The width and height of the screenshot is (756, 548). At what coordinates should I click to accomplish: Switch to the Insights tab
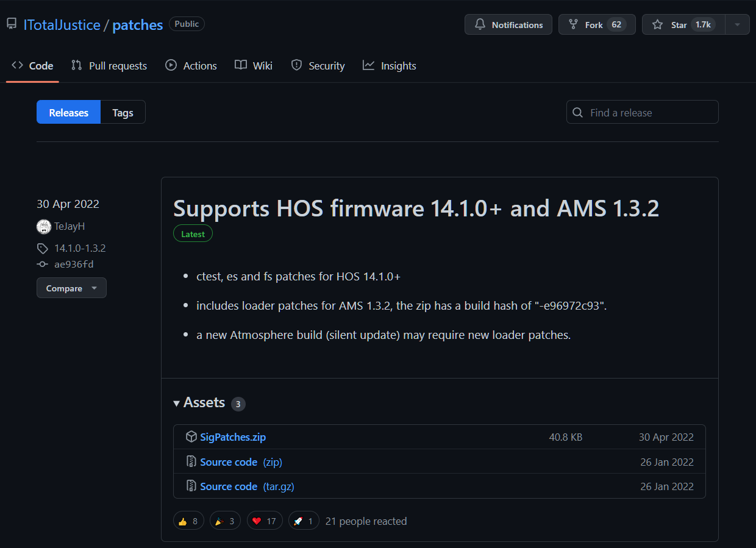point(389,65)
